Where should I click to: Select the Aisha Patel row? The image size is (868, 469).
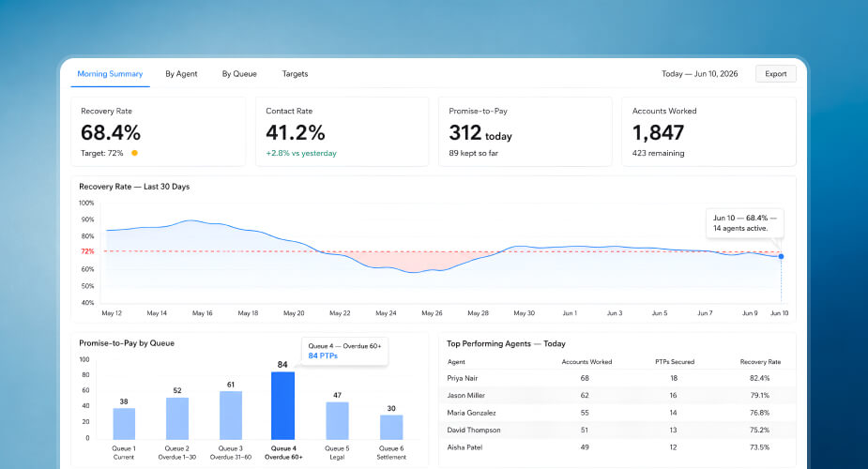pyautogui.click(x=617, y=446)
